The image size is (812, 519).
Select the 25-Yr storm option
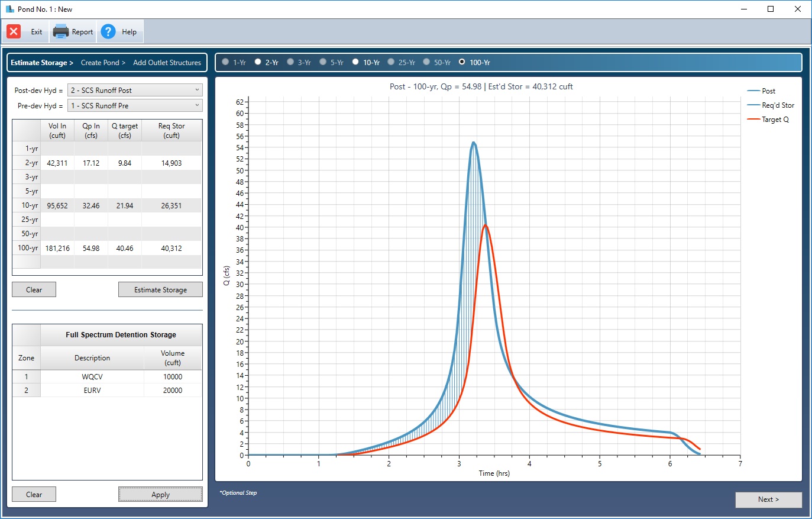click(x=391, y=62)
